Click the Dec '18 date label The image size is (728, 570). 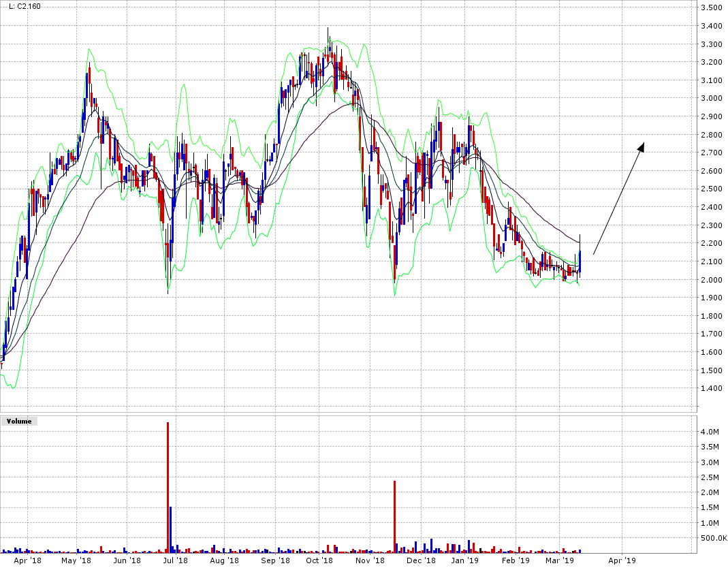421,560
